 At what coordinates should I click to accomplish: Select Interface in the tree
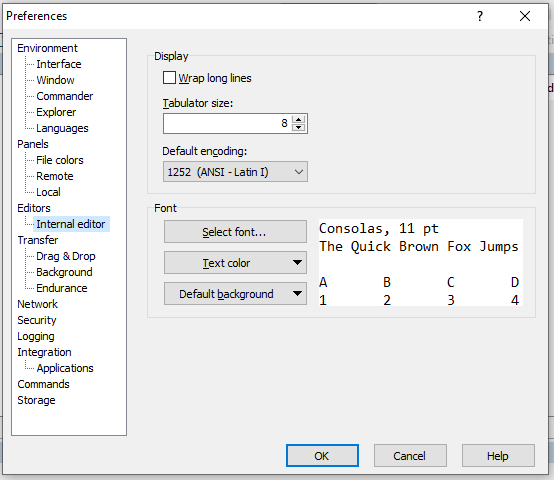coord(59,64)
